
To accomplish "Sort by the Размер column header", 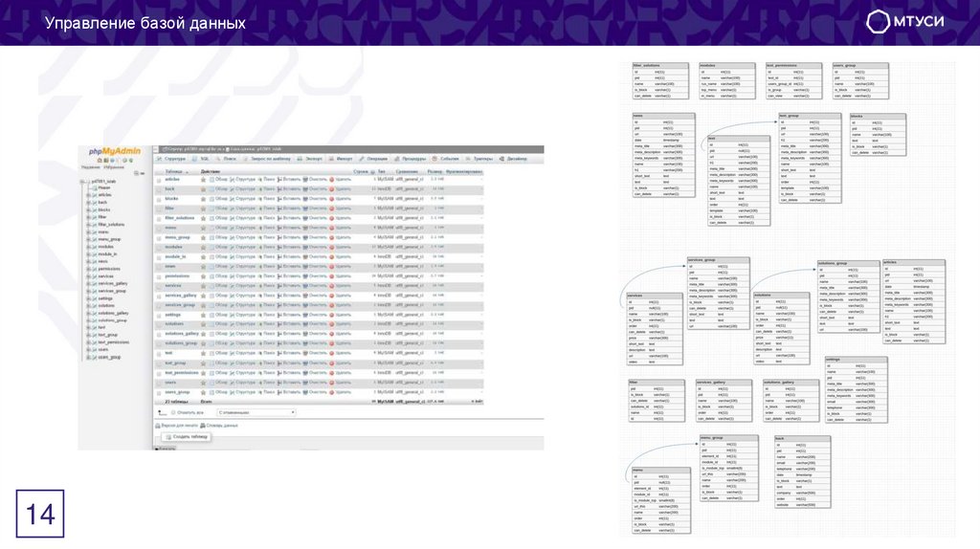I will pos(434,172).
